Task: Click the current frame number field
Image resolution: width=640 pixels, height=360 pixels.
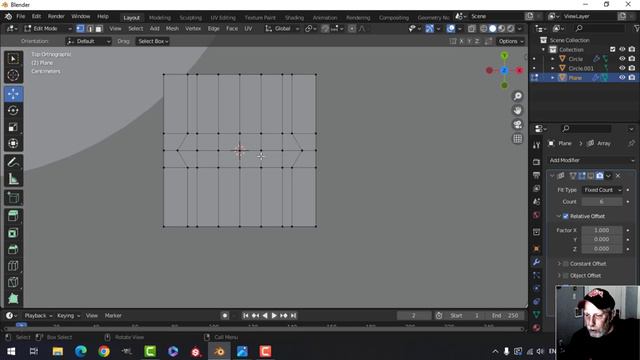Action: point(413,316)
